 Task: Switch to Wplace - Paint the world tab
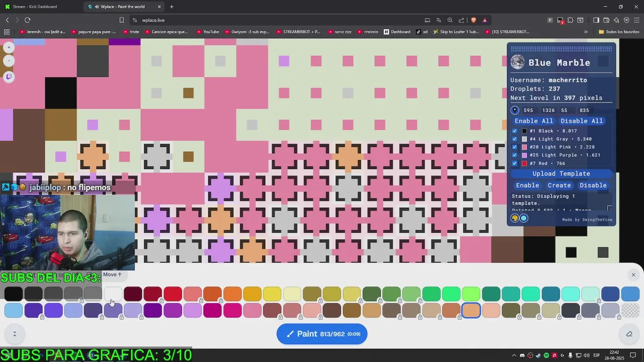pos(123,7)
